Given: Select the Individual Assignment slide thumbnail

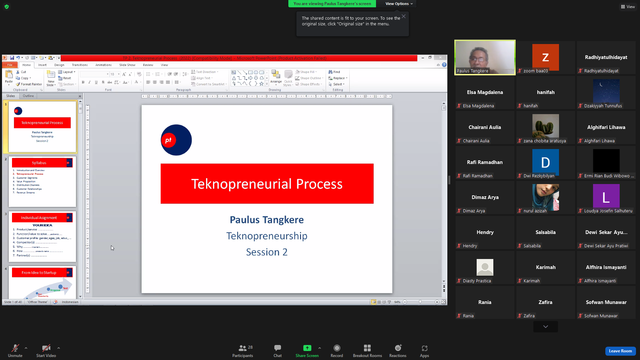Looking at the screenshot, I should [42, 237].
